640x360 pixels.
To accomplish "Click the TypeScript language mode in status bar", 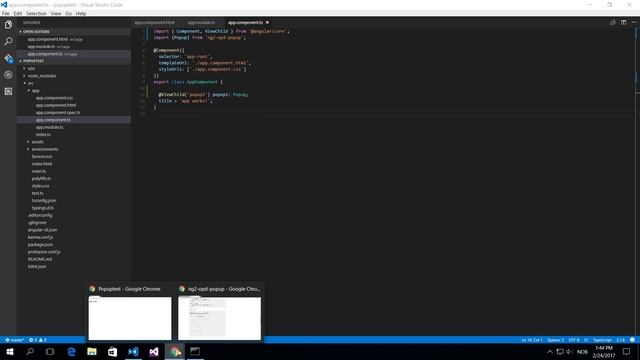I will click(602, 340).
